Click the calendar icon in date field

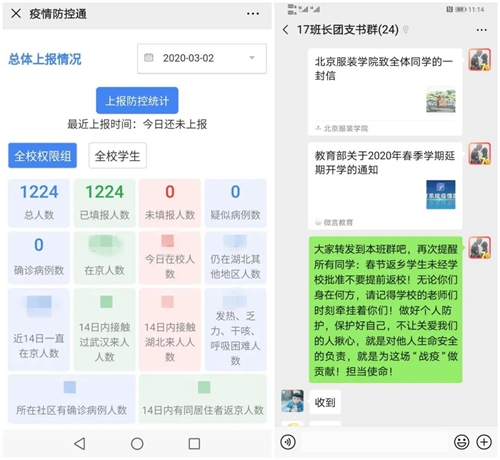coord(149,58)
